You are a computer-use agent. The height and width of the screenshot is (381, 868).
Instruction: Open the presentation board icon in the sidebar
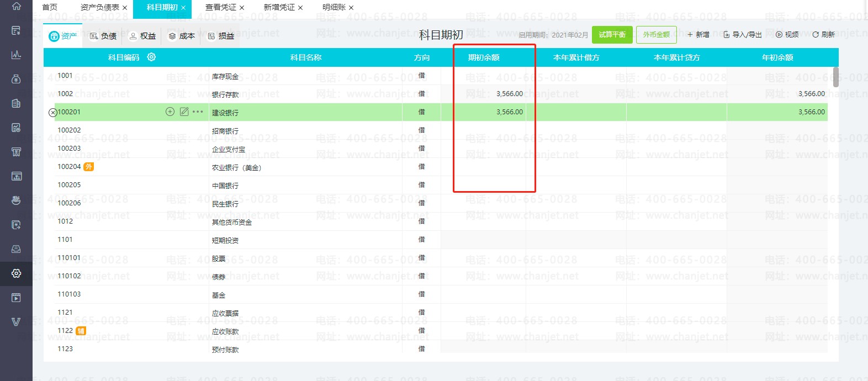16,176
